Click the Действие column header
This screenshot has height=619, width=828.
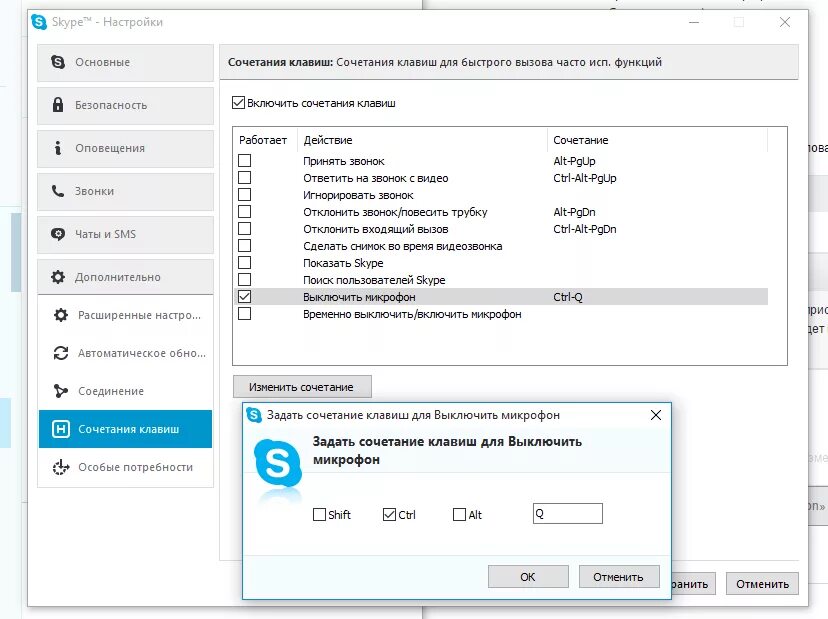pos(422,140)
